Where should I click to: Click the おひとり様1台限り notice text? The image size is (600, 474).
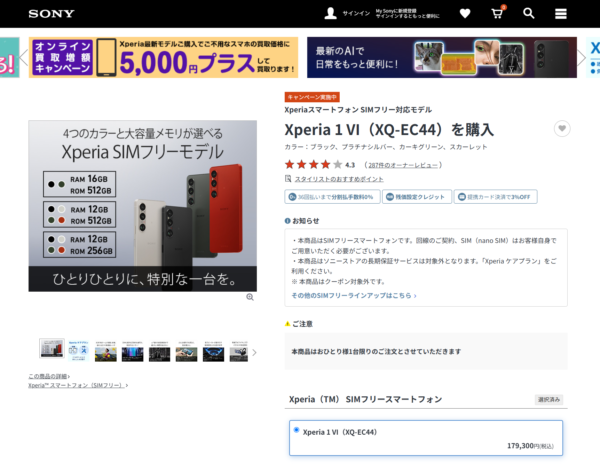click(376, 351)
